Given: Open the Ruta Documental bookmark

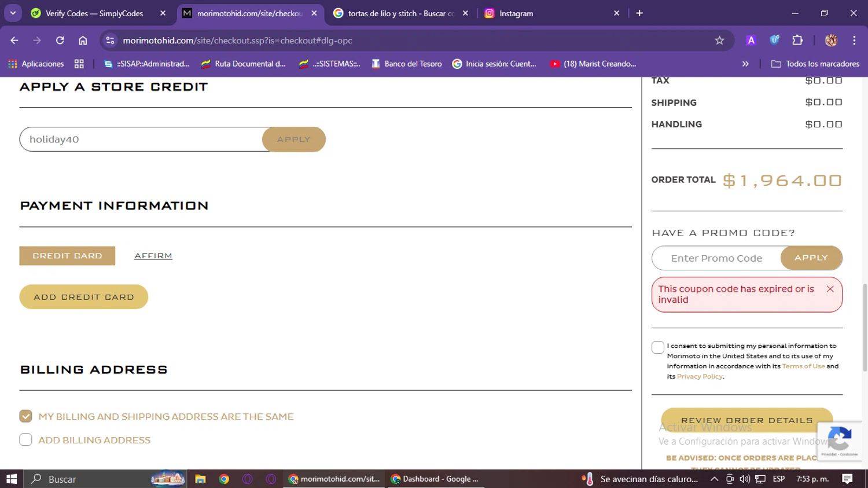Looking at the screenshot, I should [244, 64].
